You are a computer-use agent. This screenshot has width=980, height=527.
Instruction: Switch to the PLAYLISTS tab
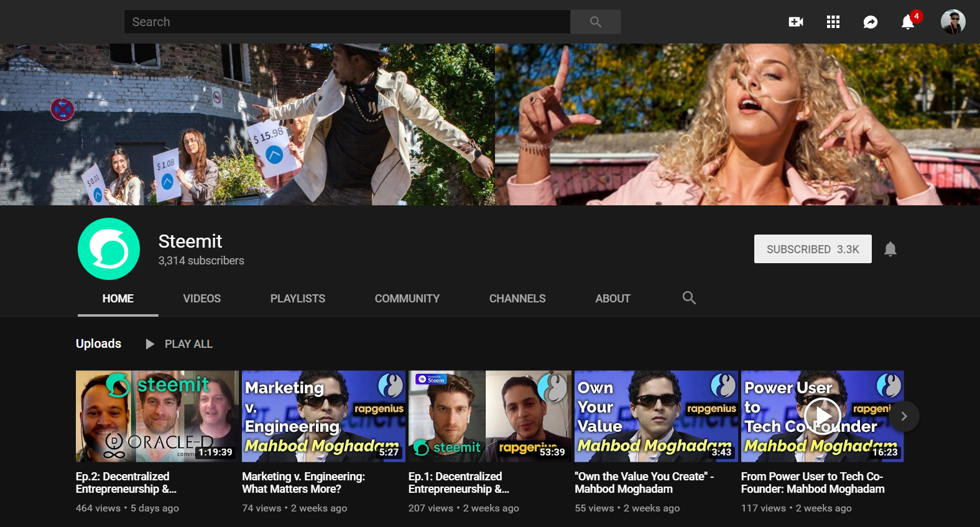[298, 299]
